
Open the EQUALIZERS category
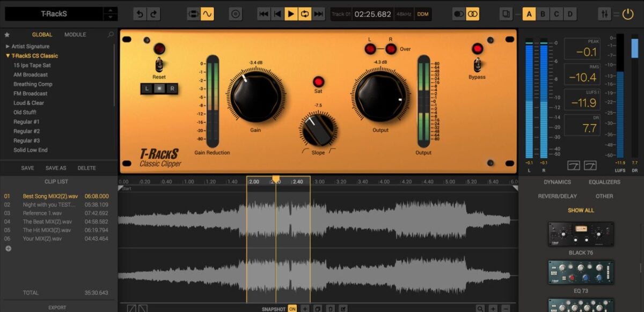pyautogui.click(x=604, y=182)
